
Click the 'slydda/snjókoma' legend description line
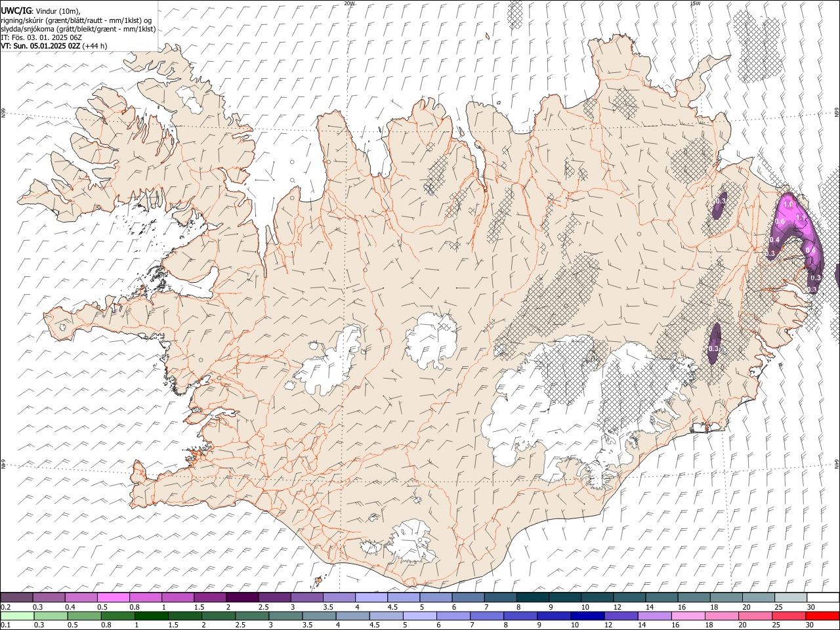78,29
